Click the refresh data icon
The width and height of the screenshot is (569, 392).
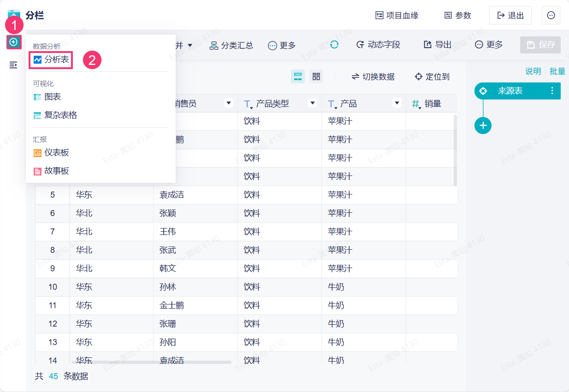tap(334, 45)
